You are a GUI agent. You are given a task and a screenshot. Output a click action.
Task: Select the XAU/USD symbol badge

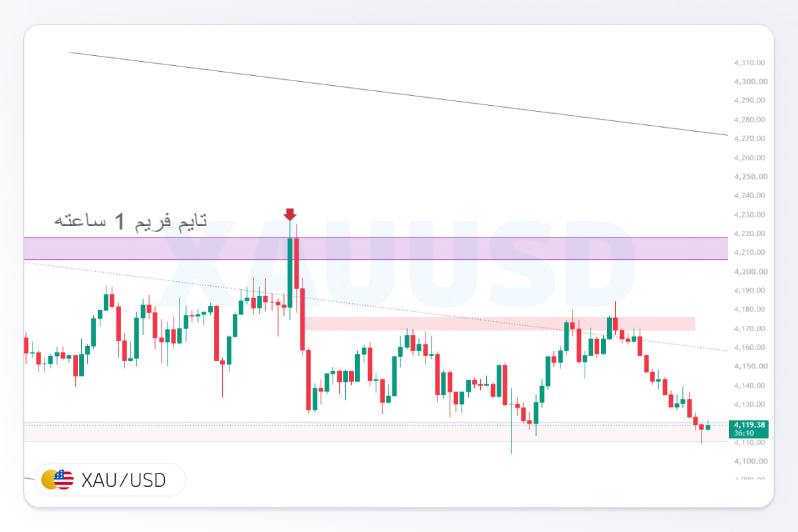click(x=110, y=479)
